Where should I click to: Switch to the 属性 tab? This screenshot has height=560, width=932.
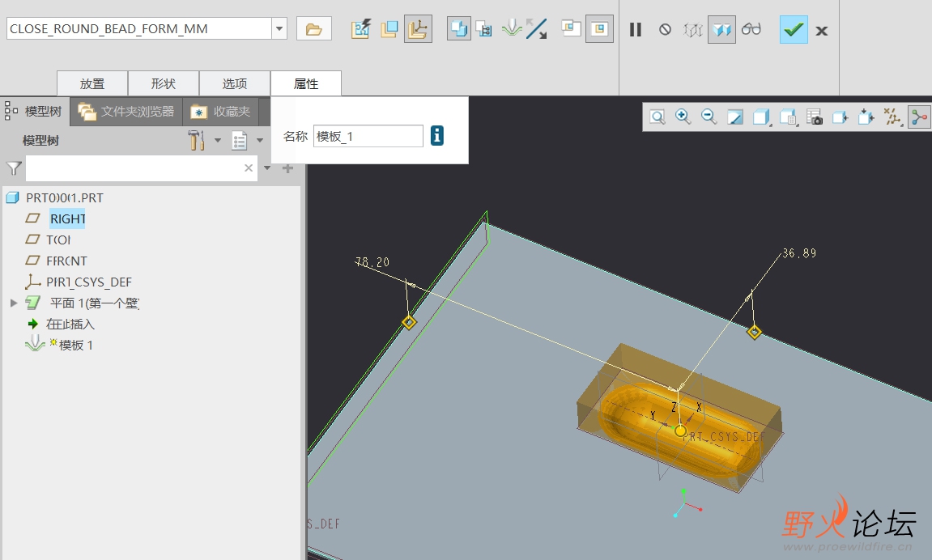306,83
